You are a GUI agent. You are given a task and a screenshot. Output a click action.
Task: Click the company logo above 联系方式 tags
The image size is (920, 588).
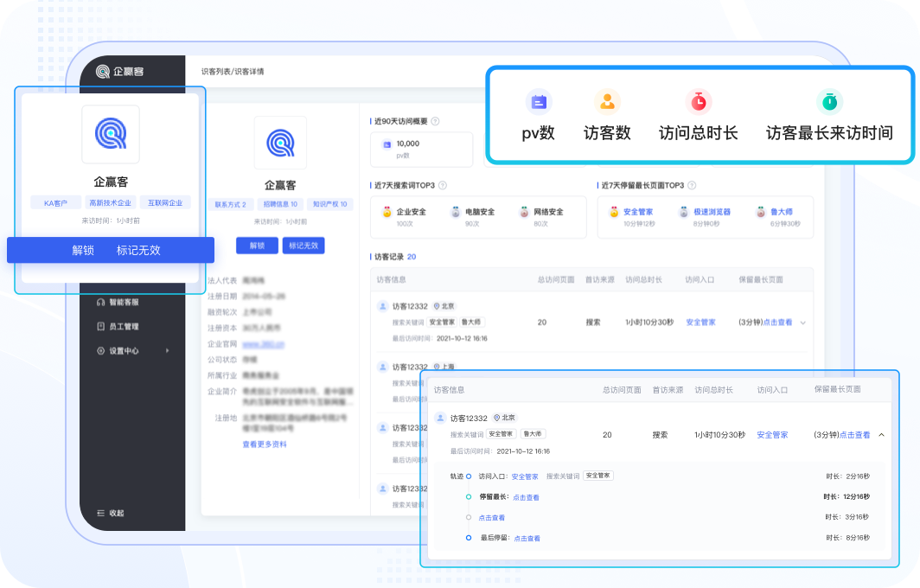[x=280, y=143]
